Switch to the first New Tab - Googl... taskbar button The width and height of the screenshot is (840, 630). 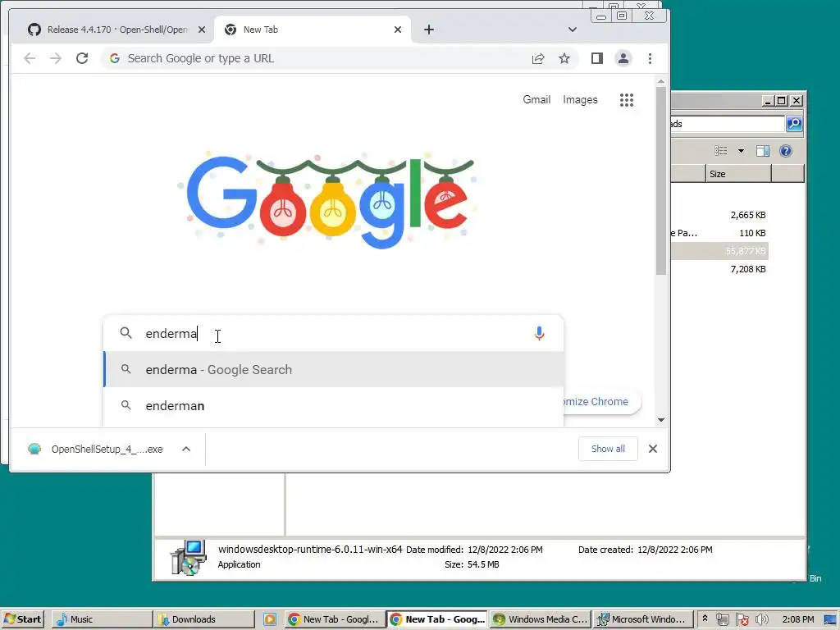tap(335, 619)
